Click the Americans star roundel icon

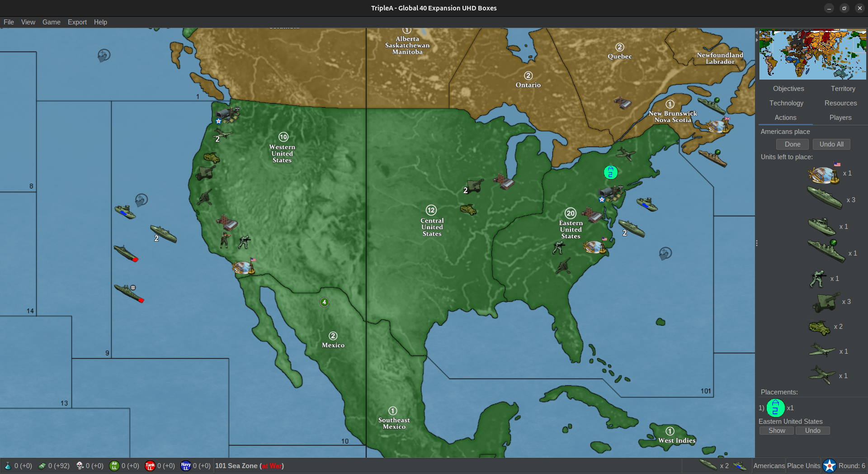click(830, 465)
